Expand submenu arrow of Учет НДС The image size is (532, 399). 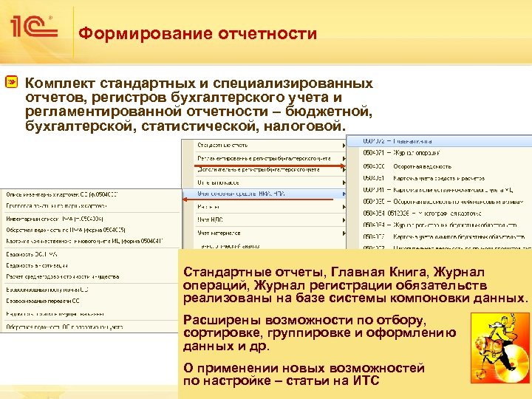(344, 220)
